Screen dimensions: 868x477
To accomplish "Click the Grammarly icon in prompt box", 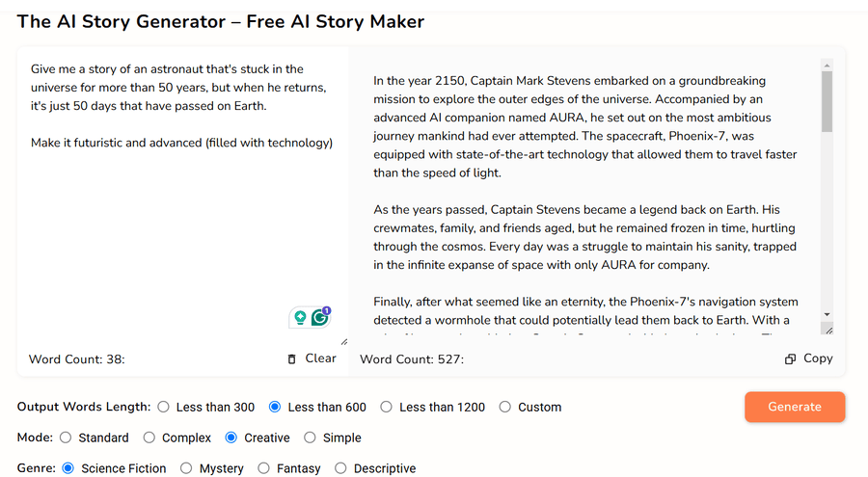I will click(x=320, y=317).
